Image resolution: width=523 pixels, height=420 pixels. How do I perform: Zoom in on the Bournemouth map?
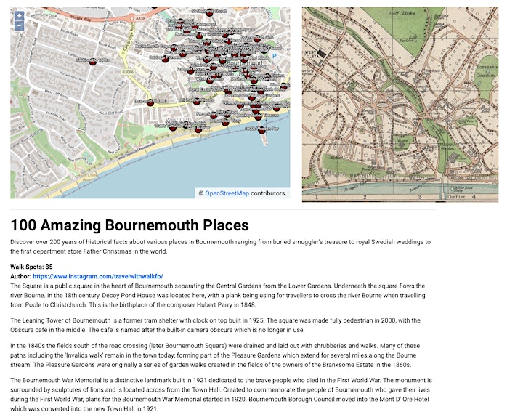pos(20,16)
